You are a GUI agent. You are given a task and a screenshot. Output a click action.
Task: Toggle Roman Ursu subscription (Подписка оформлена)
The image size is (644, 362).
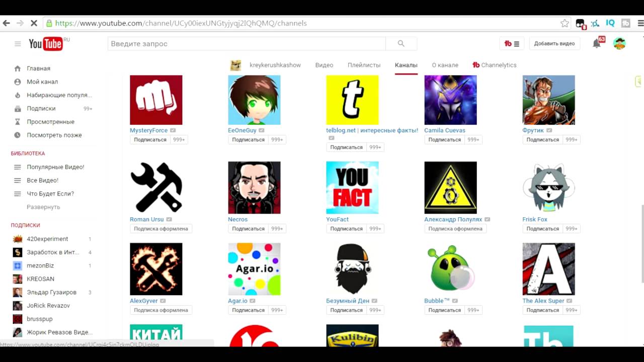coord(161,229)
